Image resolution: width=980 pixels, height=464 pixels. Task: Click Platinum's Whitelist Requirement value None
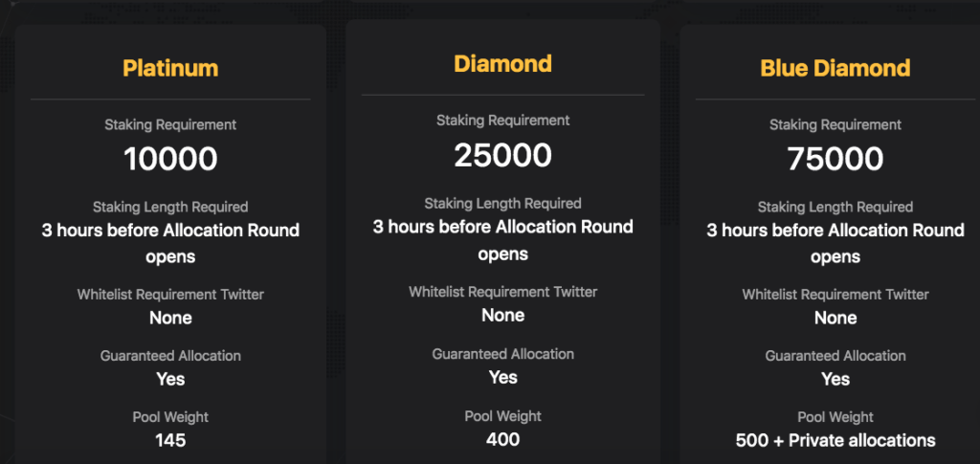pos(170,318)
